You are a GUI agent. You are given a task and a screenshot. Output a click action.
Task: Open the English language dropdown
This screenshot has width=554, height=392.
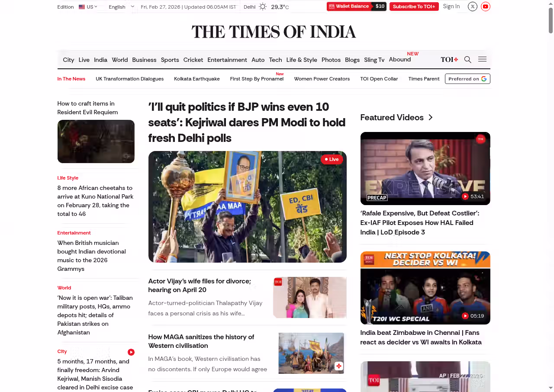tap(121, 7)
